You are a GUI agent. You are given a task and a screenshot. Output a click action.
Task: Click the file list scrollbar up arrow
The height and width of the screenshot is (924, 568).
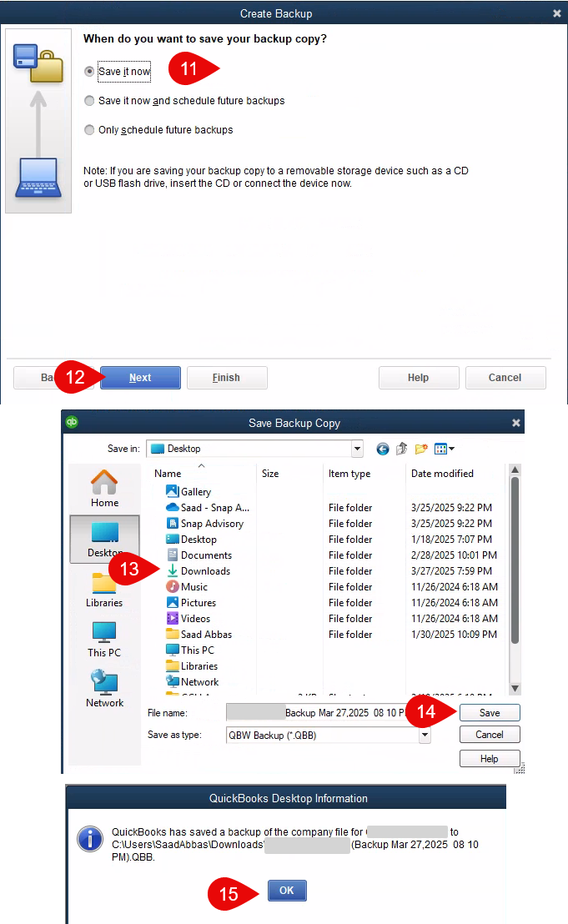[x=515, y=470]
